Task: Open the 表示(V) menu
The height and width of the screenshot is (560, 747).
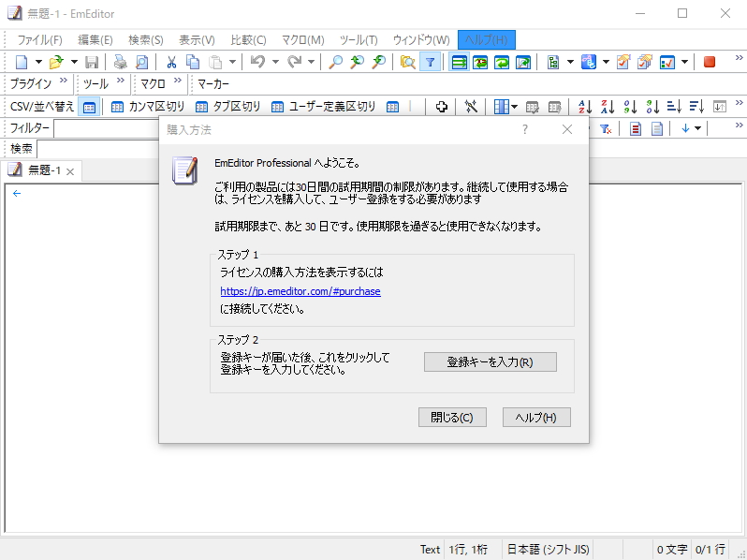Action: (197, 40)
